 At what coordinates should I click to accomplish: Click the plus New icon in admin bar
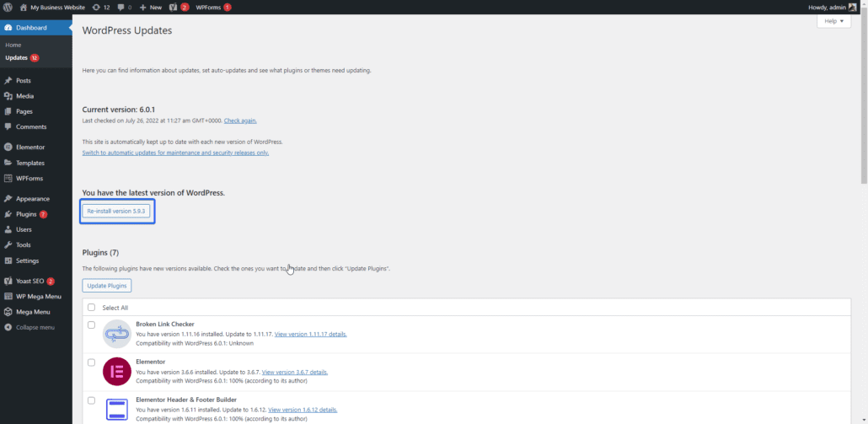coord(142,8)
